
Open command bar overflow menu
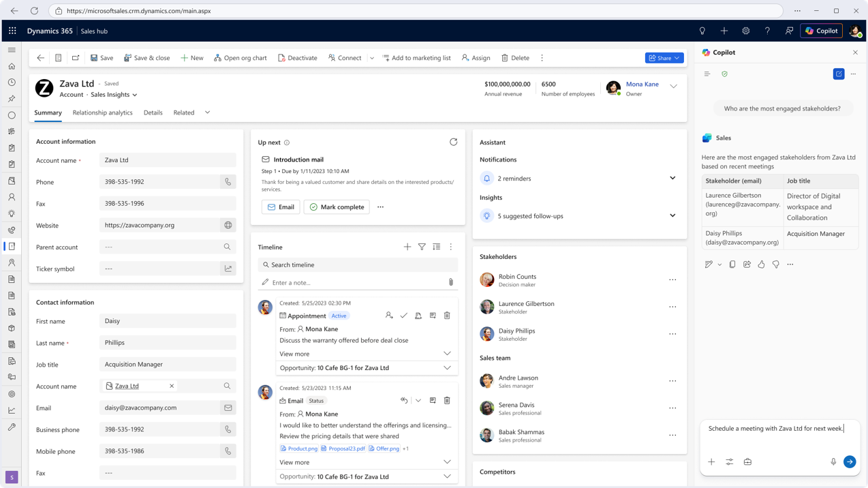pyautogui.click(x=542, y=58)
